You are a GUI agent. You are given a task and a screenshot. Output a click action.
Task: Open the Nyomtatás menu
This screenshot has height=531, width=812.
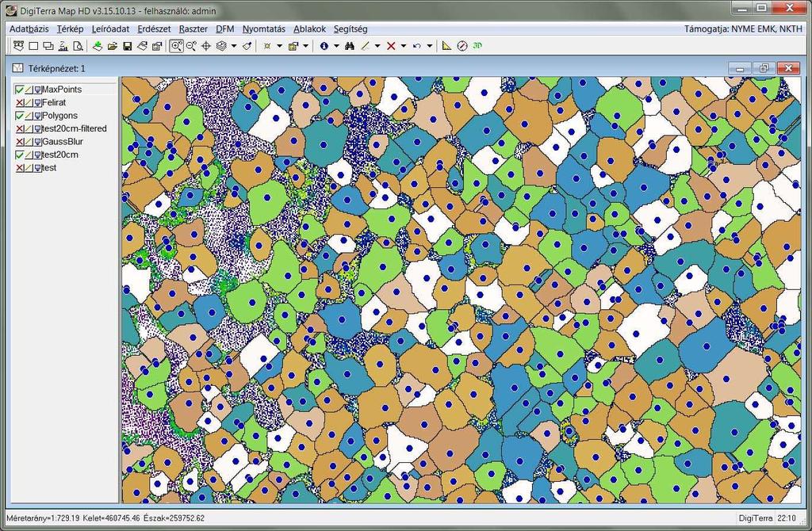click(263, 29)
